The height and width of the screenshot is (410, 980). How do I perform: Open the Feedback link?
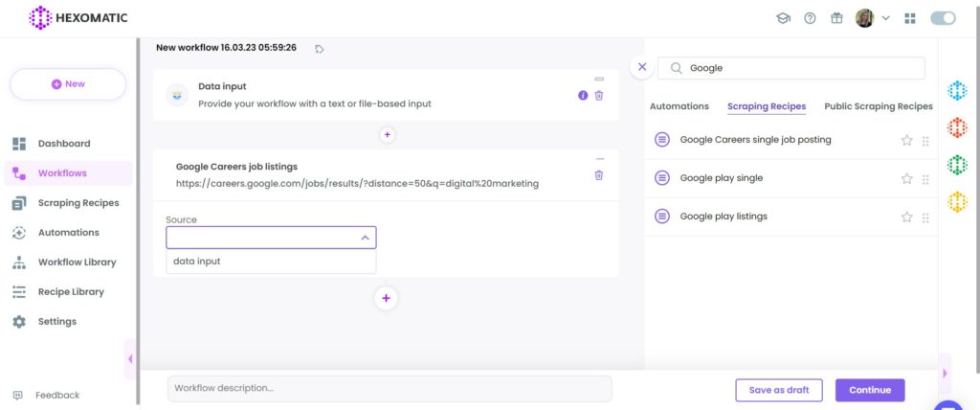[x=46, y=395]
